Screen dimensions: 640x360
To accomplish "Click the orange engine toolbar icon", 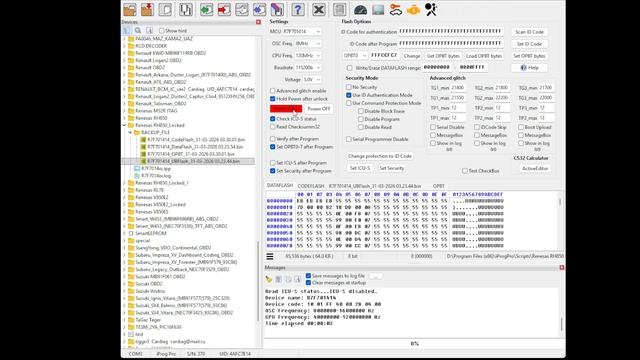I will (413, 9).
